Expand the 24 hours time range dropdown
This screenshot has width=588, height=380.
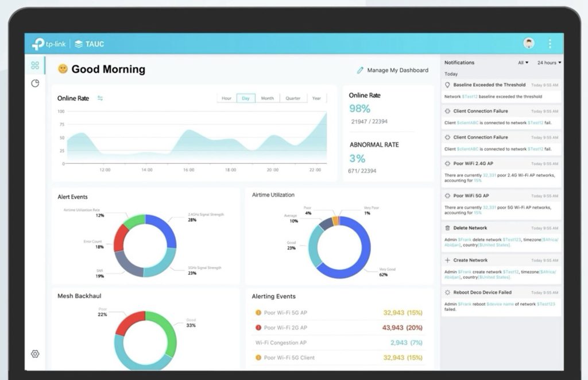[549, 63]
